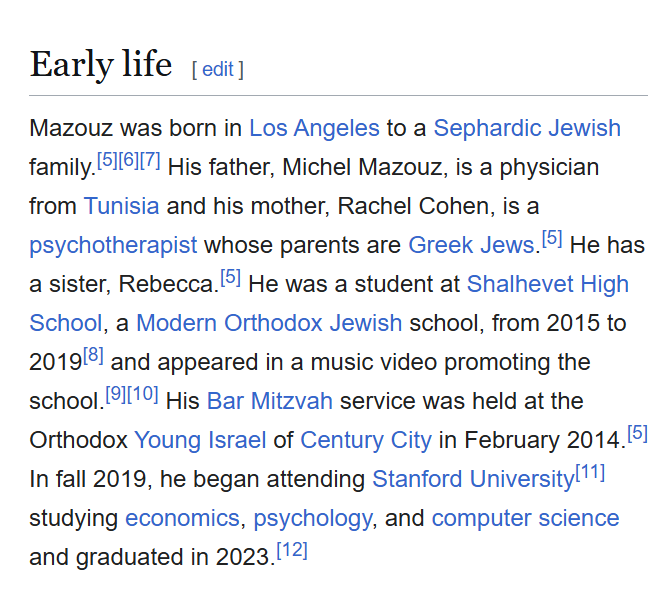Visit the Greek Jews link

pos(472,245)
